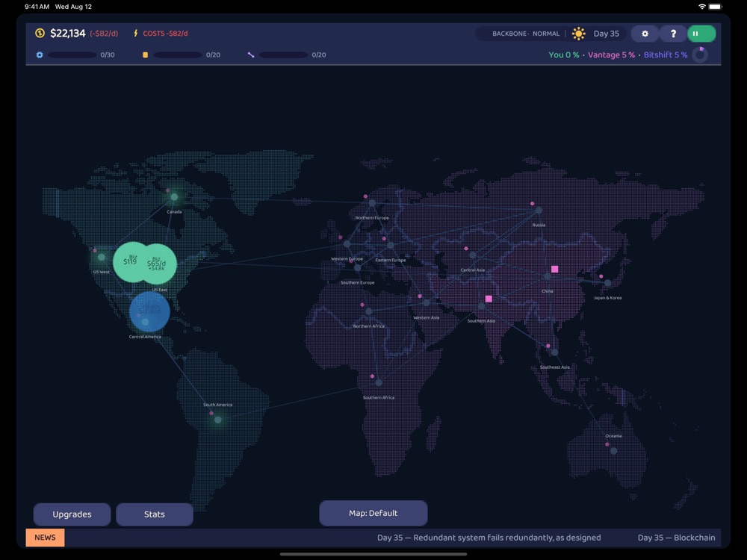Select the Oceania network node
The image size is (747, 560).
(x=613, y=451)
